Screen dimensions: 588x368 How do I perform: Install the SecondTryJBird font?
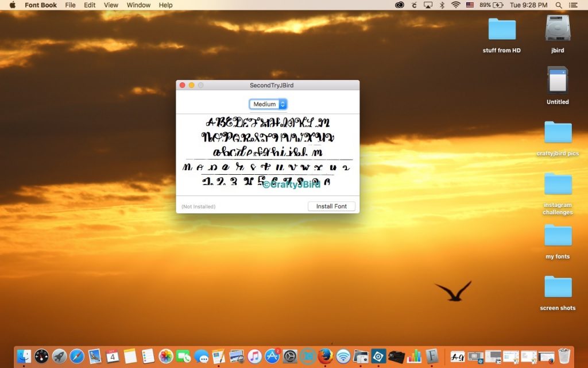click(331, 206)
